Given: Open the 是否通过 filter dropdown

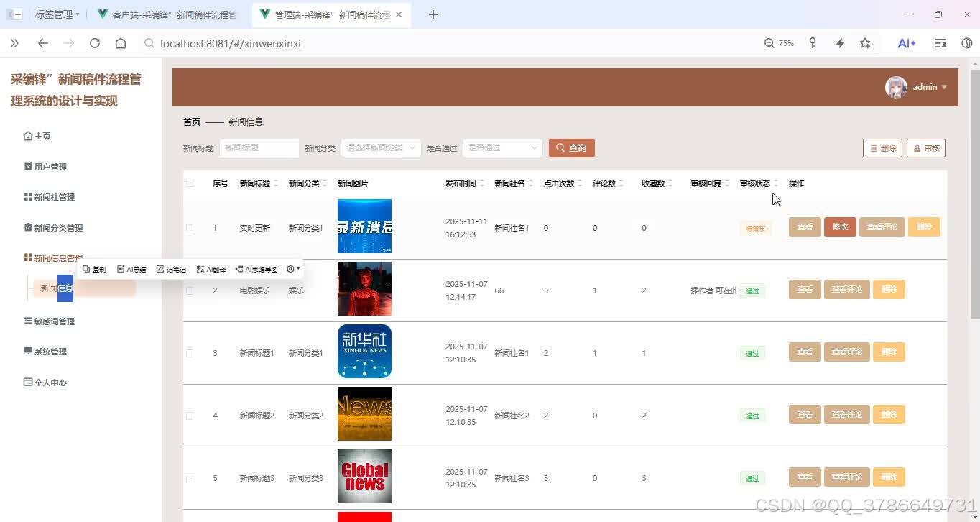Looking at the screenshot, I should point(502,148).
